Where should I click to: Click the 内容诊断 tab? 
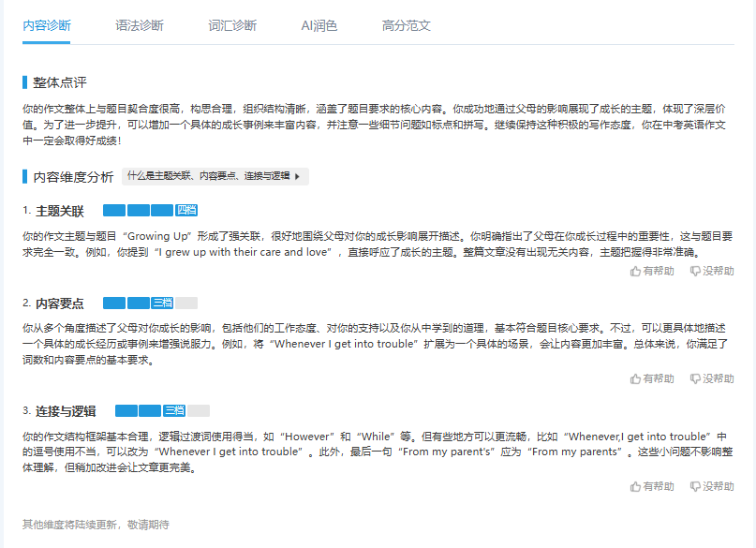[46, 25]
